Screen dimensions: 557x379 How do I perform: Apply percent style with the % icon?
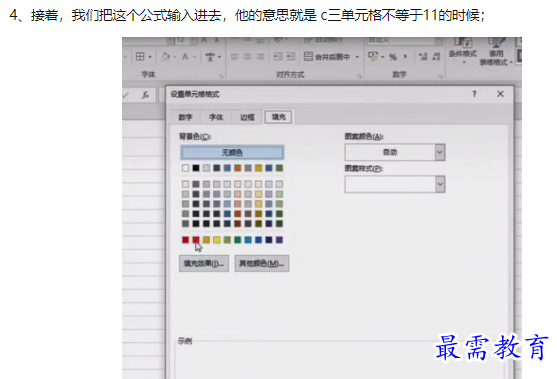[393, 57]
